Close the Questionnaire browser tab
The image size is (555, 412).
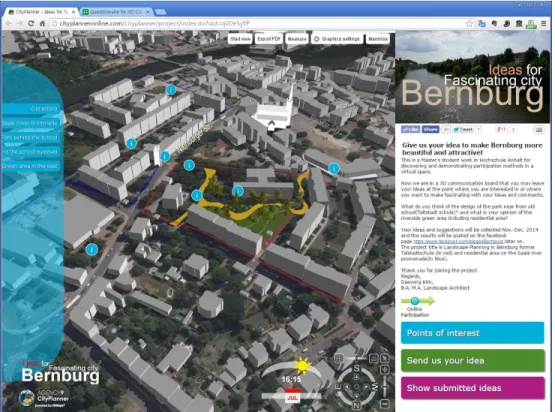click(x=148, y=12)
